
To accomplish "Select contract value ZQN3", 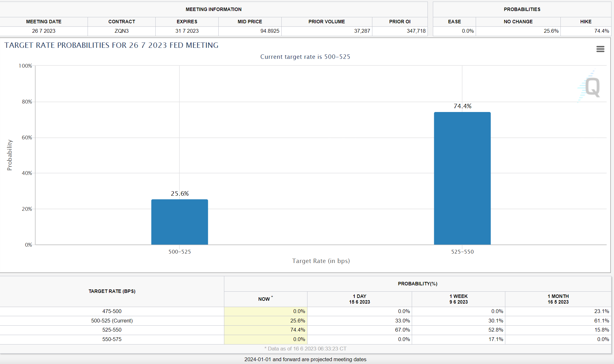I will point(122,31).
